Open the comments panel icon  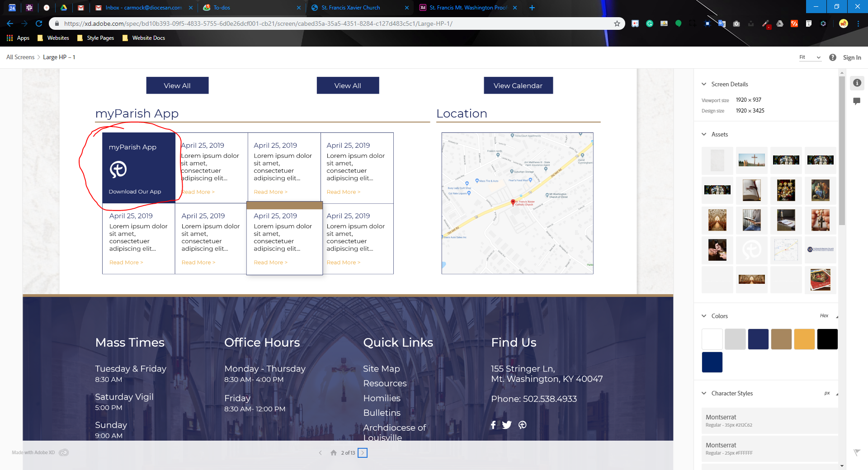(x=857, y=101)
